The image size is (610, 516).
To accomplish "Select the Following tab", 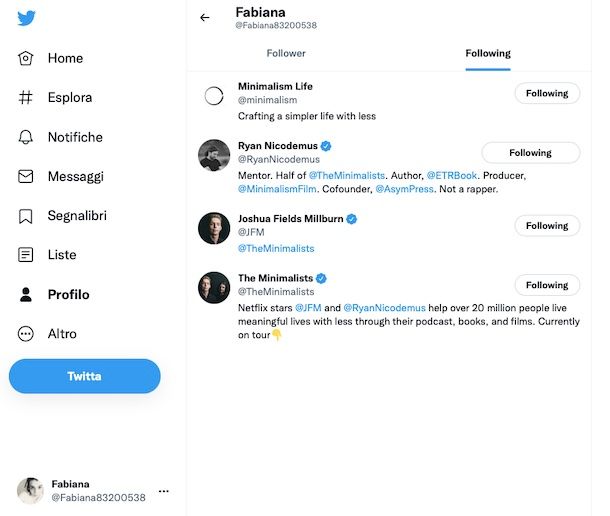I will click(488, 53).
